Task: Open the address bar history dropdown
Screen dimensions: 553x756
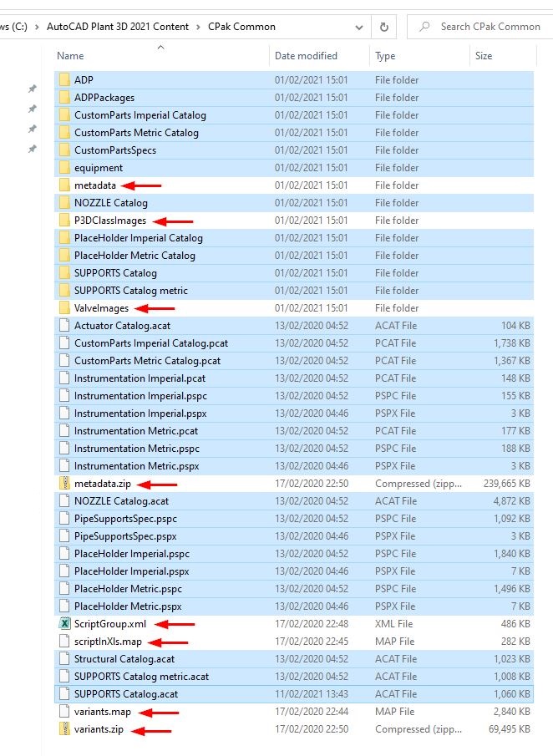Action: (x=359, y=28)
